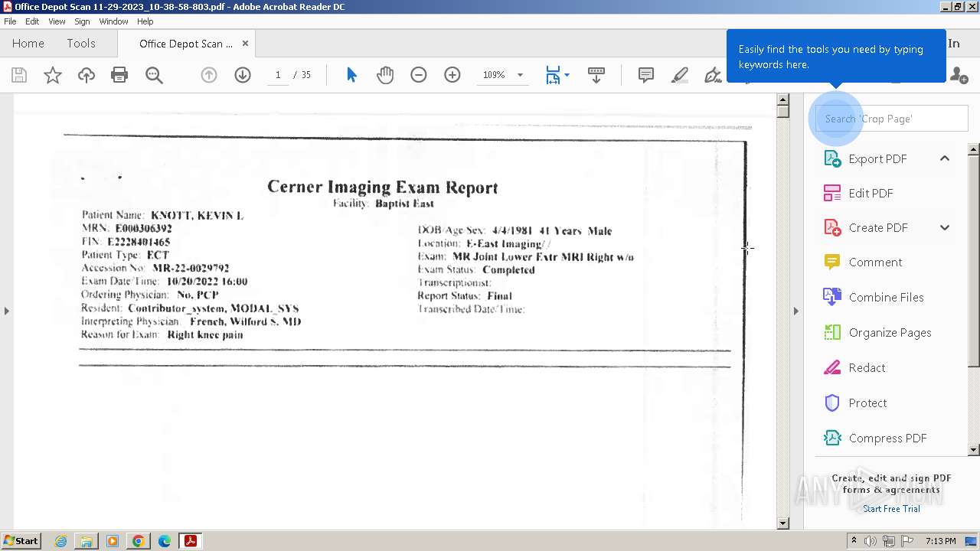Open Chrome from the taskbar
980x551 pixels.
point(138,541)
